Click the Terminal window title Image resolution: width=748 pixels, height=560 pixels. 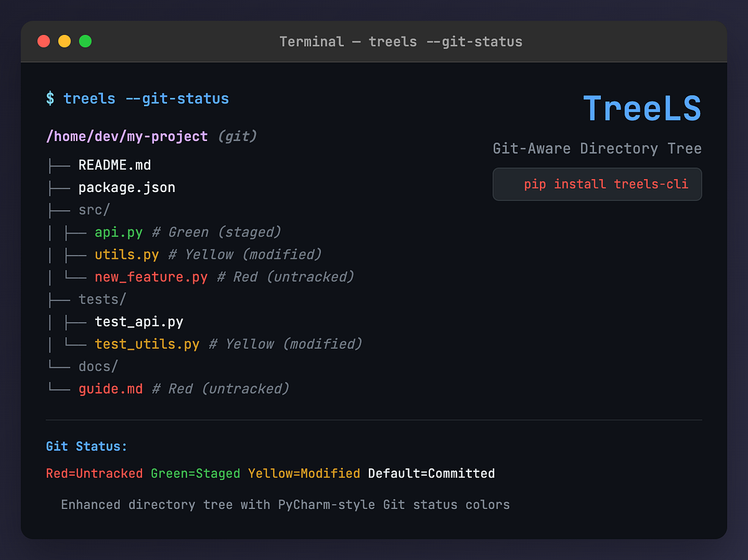click(401, 42)
